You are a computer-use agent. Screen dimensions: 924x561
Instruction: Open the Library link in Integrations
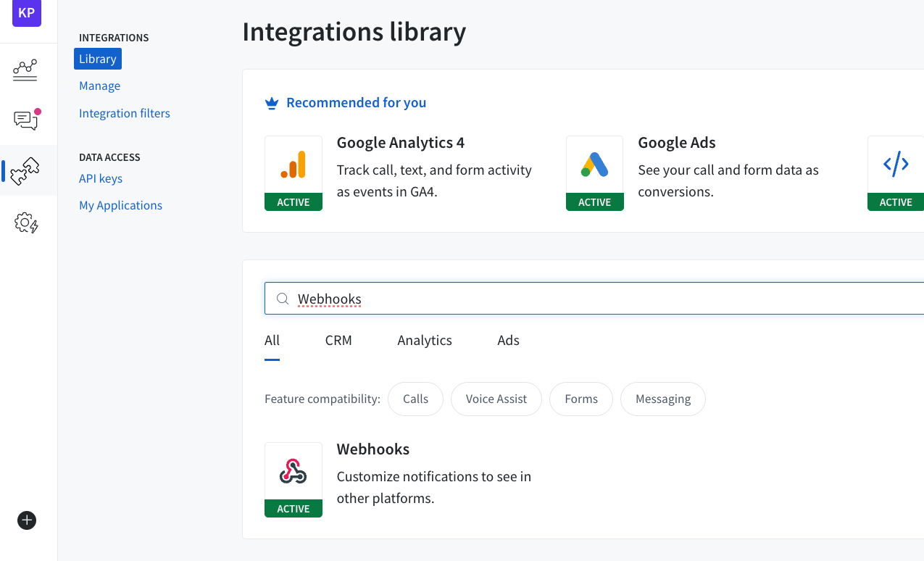98,59
